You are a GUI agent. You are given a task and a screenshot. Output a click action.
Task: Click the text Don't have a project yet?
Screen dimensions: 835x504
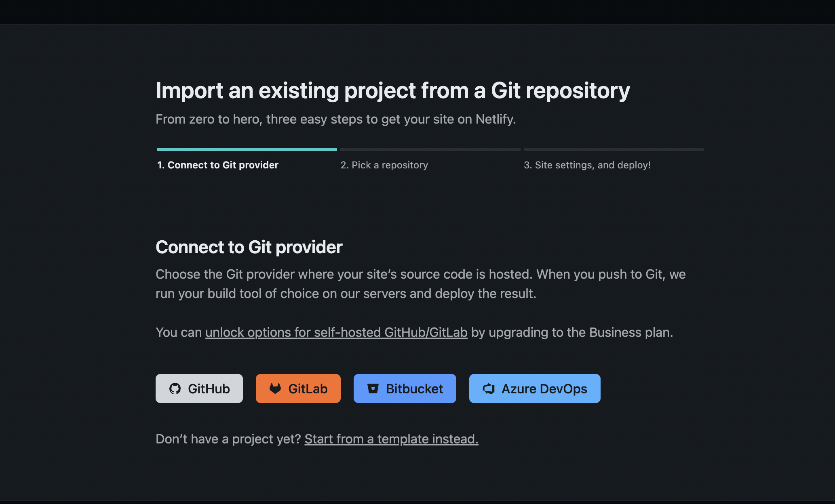point(228,439)
